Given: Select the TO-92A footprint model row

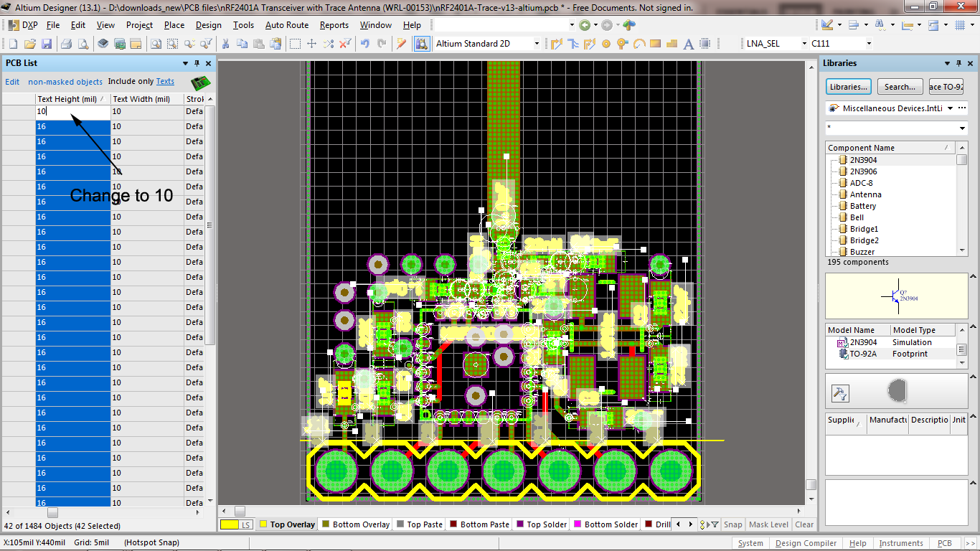Looking at the screenshot, I should (890, 354).
